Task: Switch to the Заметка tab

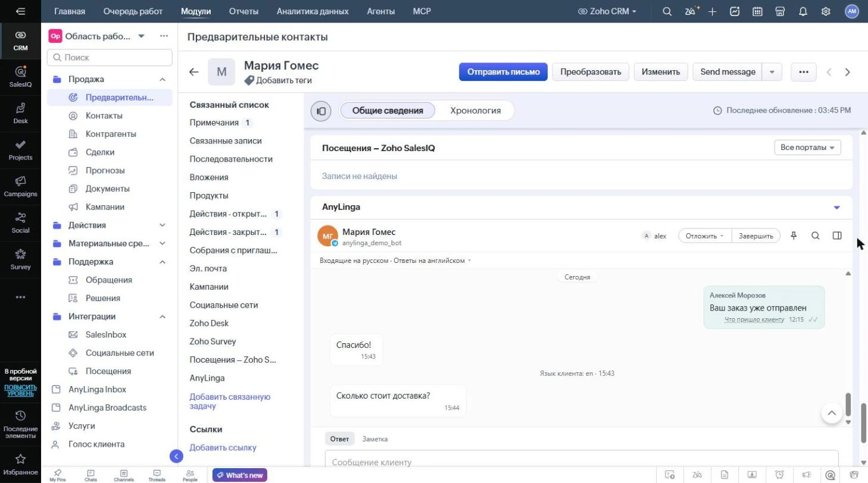Action: (375, 439)
